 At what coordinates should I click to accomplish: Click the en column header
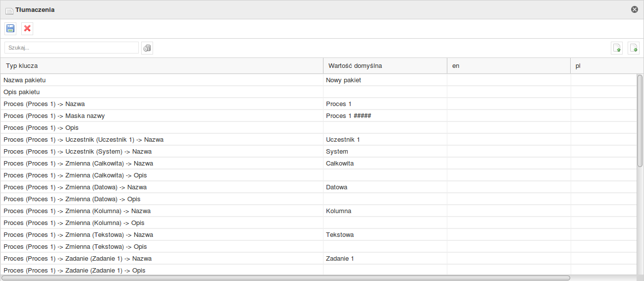coord(509,66)
